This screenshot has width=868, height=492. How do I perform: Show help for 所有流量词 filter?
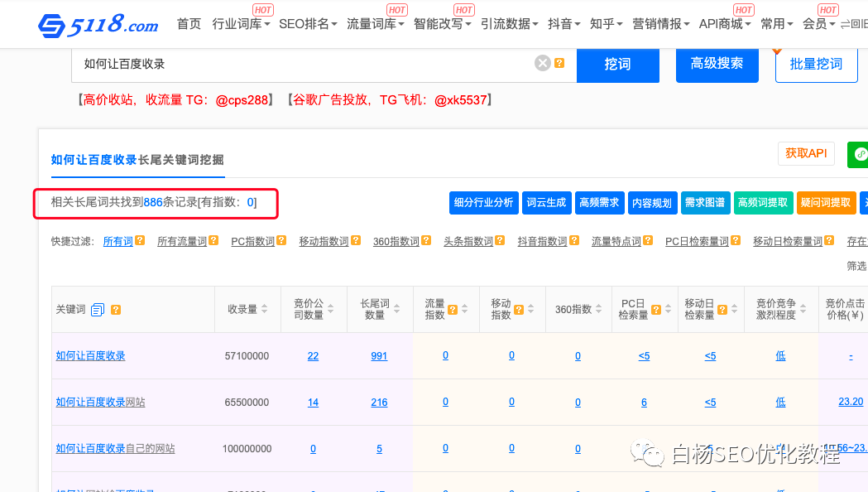[213, 240]
